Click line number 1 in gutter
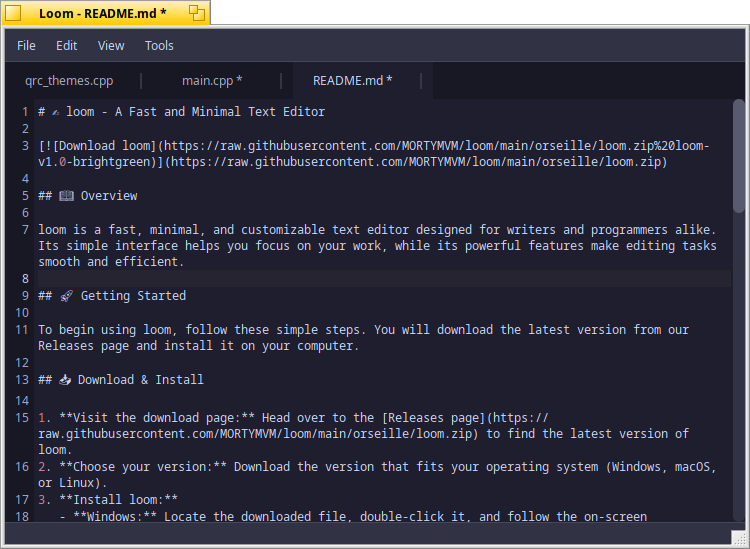Image resolution: width=750 pixels, height=549 pixels. (x=25, y=112)
